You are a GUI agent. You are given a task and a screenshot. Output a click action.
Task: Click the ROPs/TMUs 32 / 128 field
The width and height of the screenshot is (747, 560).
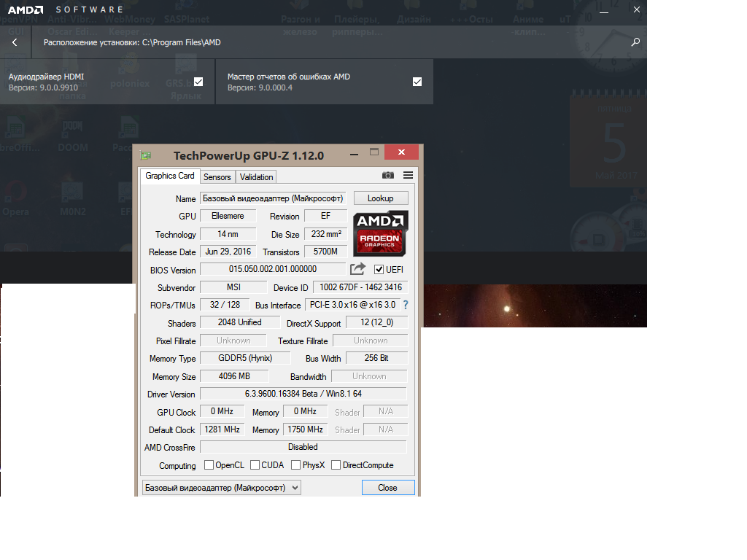(225, 305)
